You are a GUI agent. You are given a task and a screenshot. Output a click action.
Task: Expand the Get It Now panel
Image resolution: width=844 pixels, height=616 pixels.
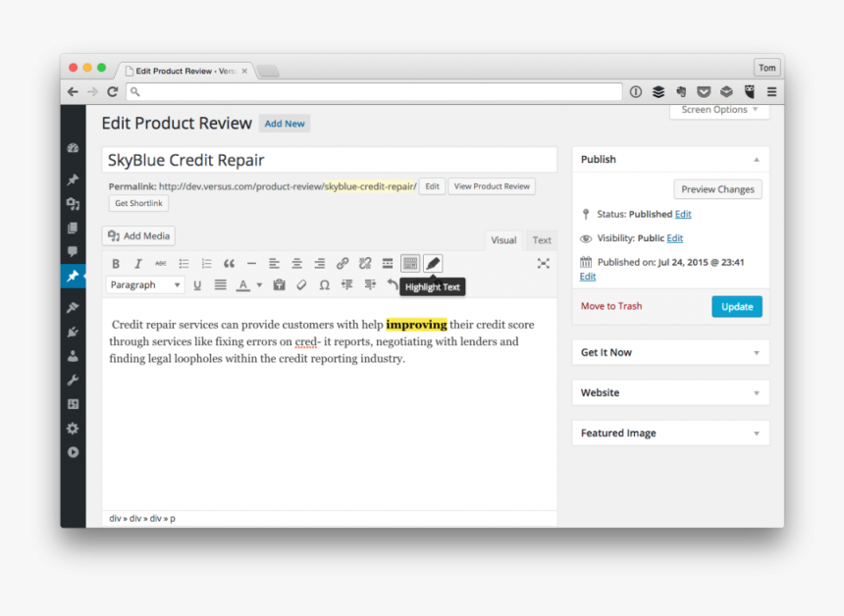click(757, 353)
